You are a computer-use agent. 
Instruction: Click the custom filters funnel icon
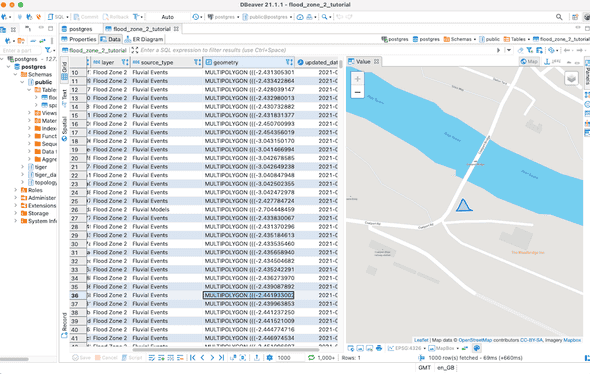tap(530, 50)
